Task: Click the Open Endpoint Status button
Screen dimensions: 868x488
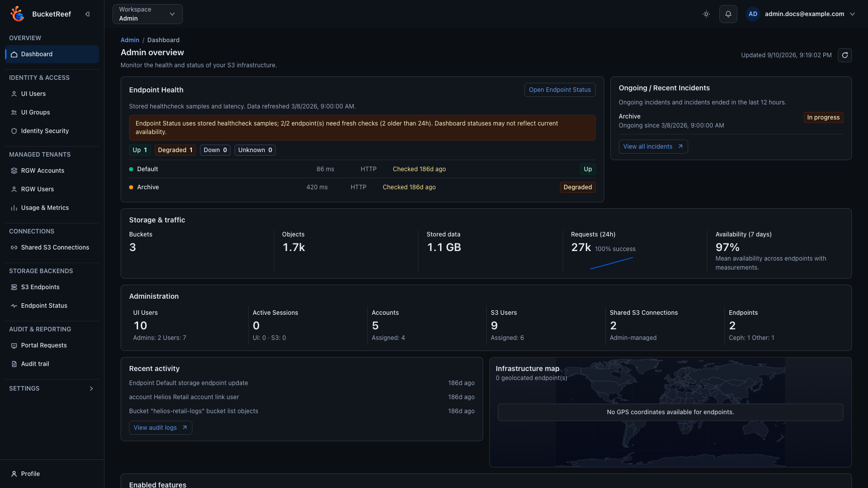Action: click(560, 90)
